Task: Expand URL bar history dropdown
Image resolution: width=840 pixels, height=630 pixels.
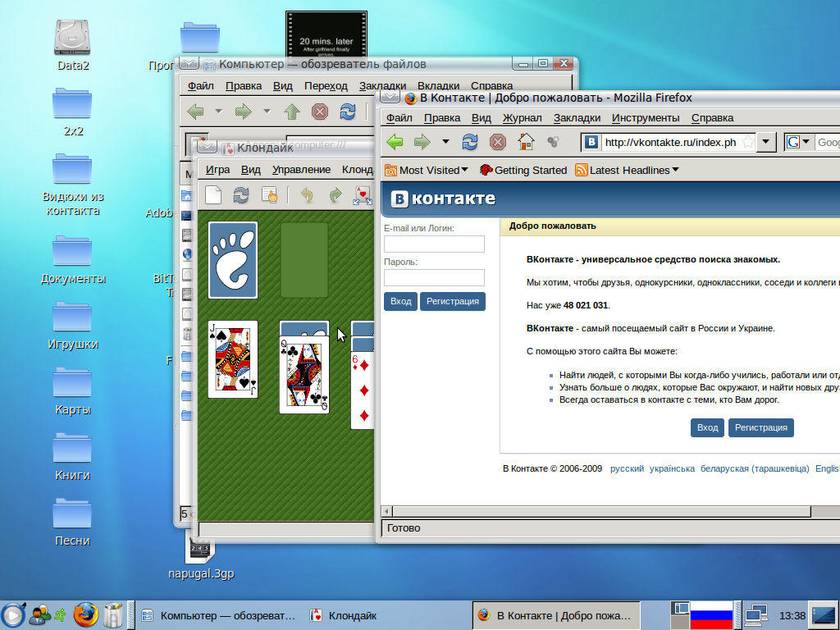Action: (x=766, y=142)
